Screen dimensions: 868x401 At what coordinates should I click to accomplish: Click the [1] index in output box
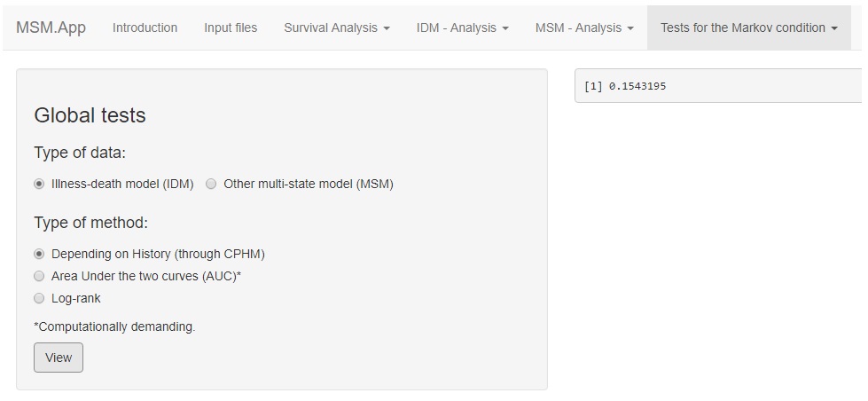pos(592,86)
